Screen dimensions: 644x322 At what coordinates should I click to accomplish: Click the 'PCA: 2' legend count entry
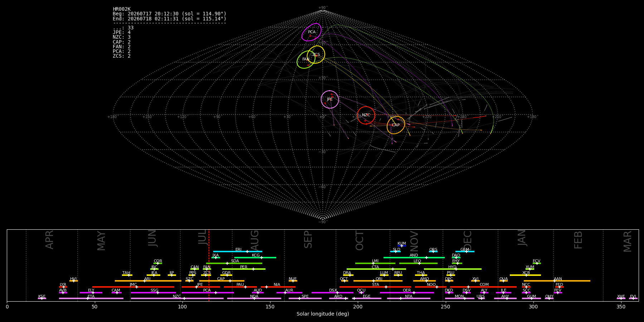122,52
